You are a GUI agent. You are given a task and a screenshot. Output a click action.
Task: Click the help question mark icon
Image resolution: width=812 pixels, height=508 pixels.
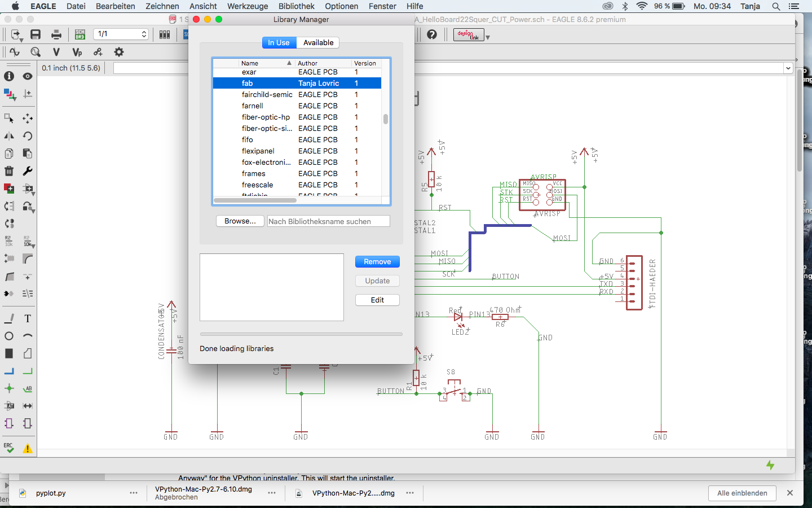tap(432, 34)
